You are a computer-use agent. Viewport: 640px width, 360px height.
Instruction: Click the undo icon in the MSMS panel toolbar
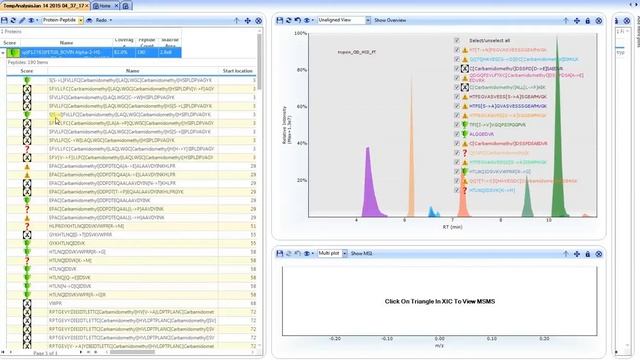click(x=298, y=253)
